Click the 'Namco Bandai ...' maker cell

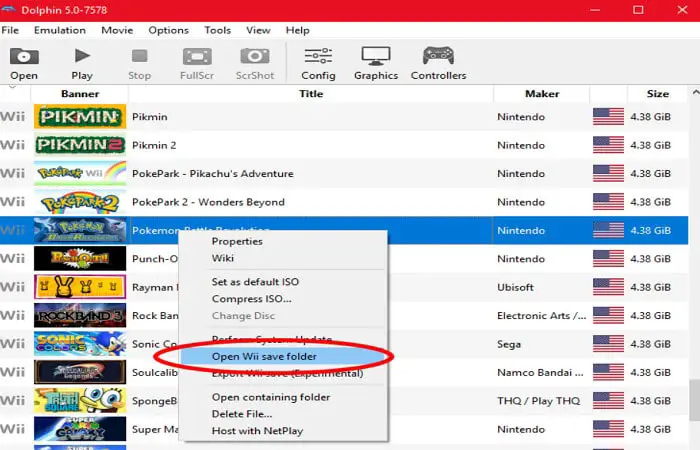point(540,372)
